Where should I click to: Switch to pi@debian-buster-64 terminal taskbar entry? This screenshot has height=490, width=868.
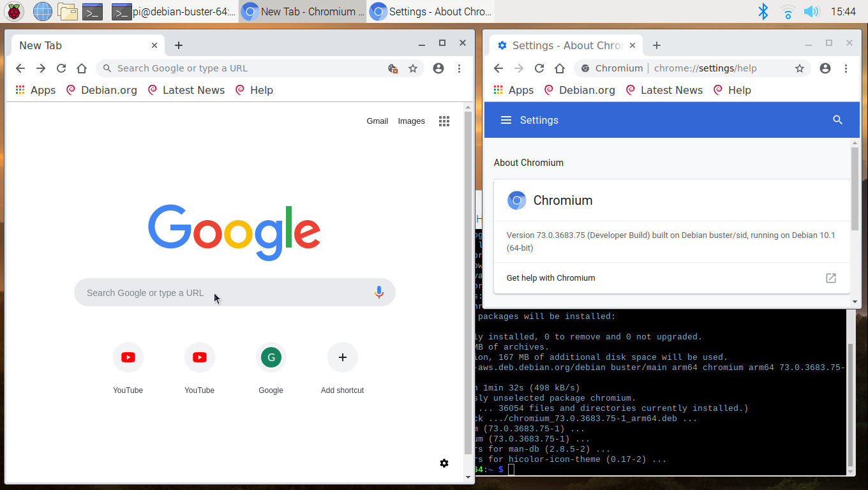click(x=174, y=11)
